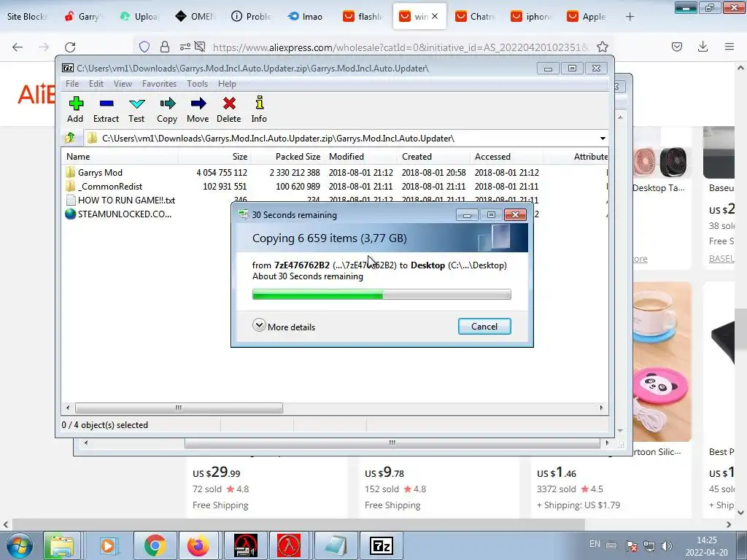Close the active 'win' browser tab
The width and height of the screenshot is (747, 560).
click(435, 16)
